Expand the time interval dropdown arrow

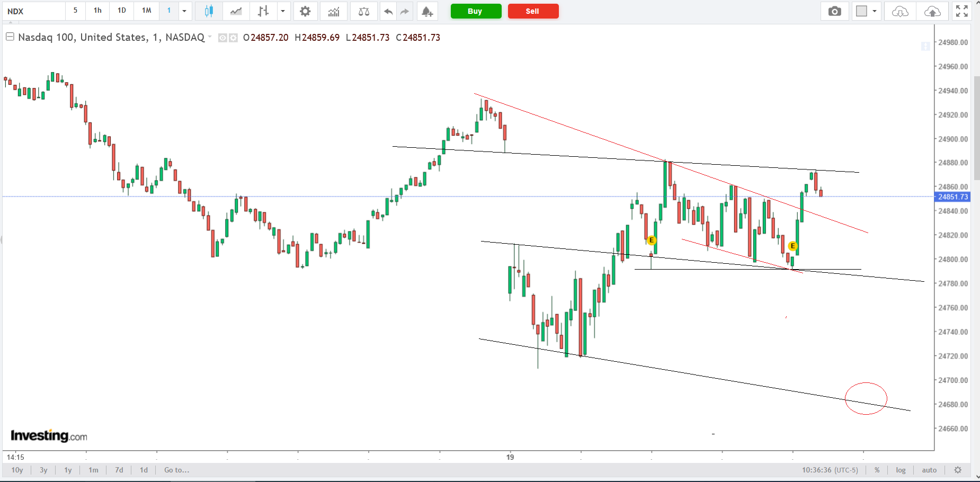click(x=184, y=11)
